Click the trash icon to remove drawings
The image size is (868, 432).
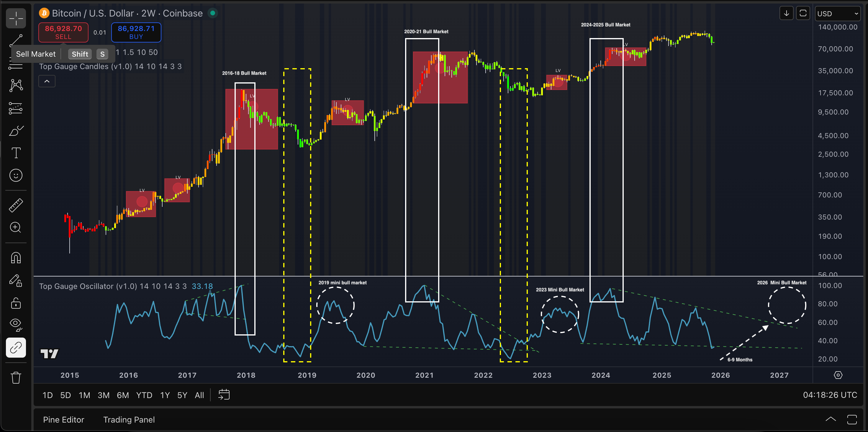click(16, 377)
